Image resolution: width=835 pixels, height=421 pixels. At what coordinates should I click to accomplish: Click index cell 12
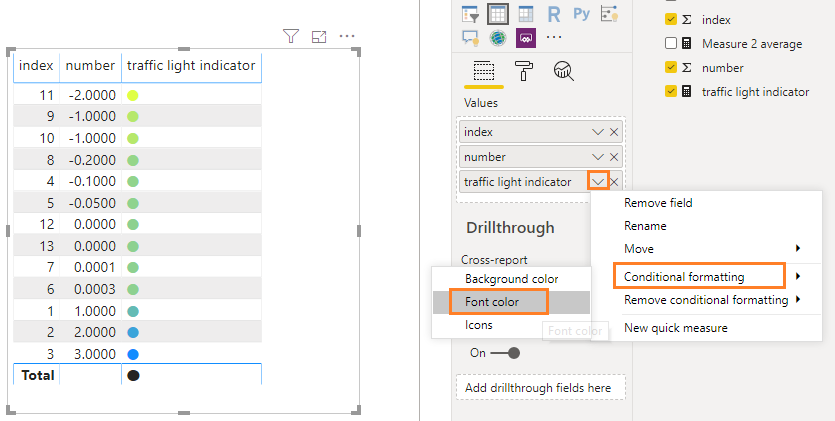coord(36,225)
